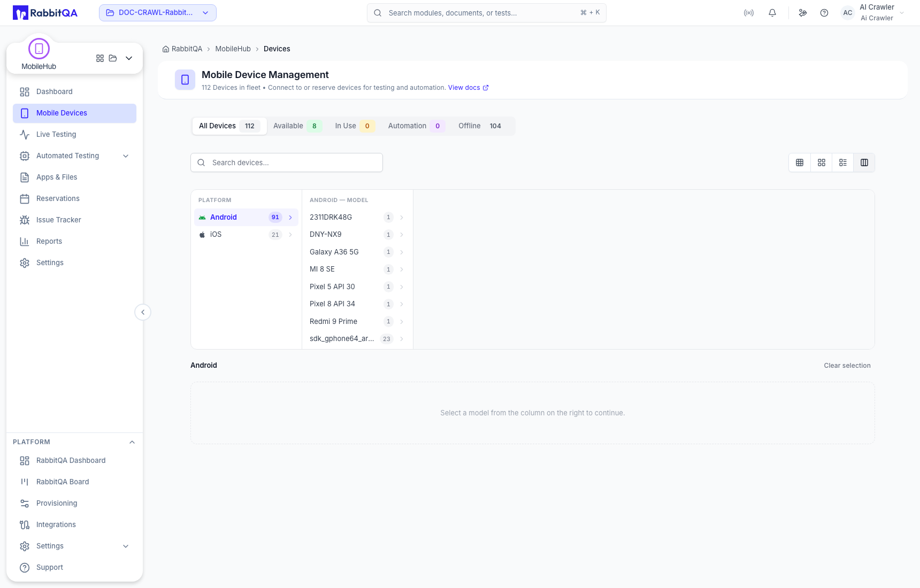Switch to grid view layout

pyautogui.click(x=822, y=163)
